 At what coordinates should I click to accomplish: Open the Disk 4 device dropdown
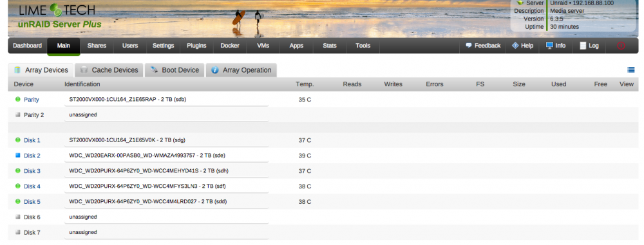point(166,186)
